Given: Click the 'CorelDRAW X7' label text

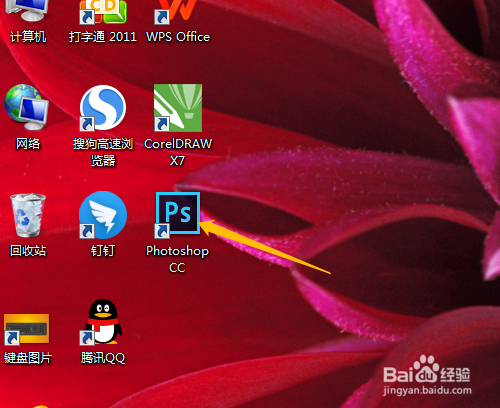Looking at the screenshot, I should click(178, 152).
